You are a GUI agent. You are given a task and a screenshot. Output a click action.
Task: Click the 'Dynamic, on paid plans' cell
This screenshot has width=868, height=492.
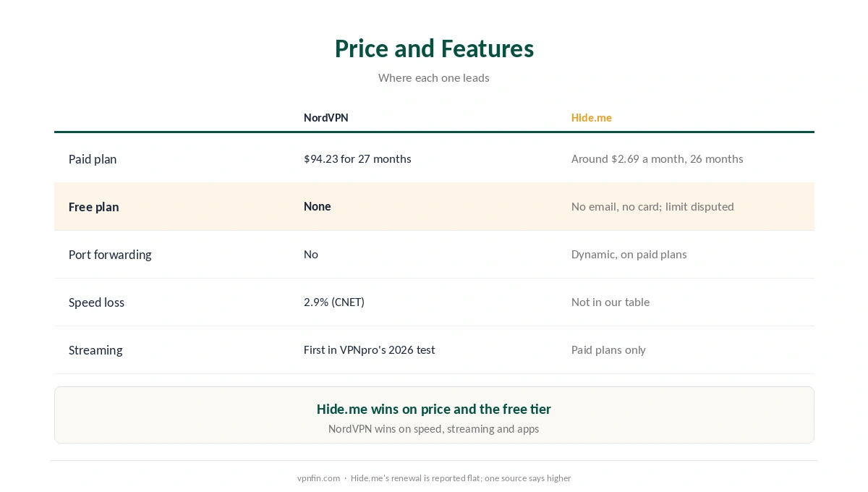629,254
